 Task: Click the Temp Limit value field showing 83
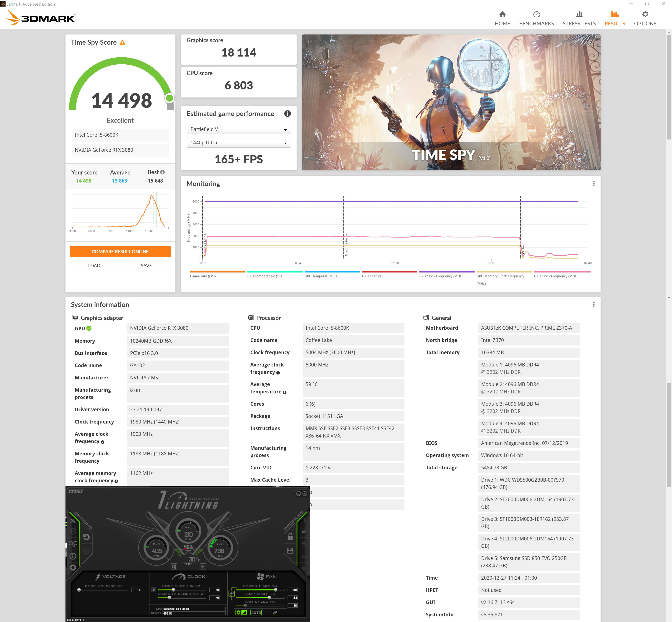coord(293,598)
